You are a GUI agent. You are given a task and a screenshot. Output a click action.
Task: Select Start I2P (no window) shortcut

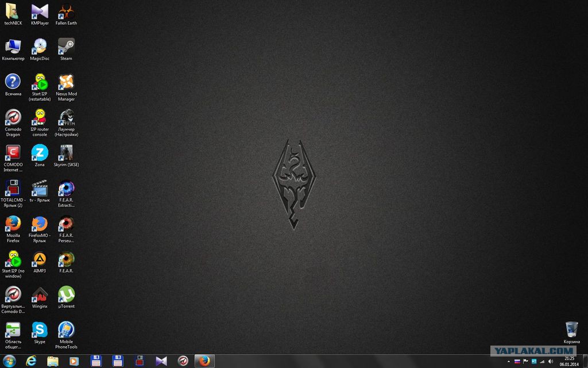coord(13,264)
